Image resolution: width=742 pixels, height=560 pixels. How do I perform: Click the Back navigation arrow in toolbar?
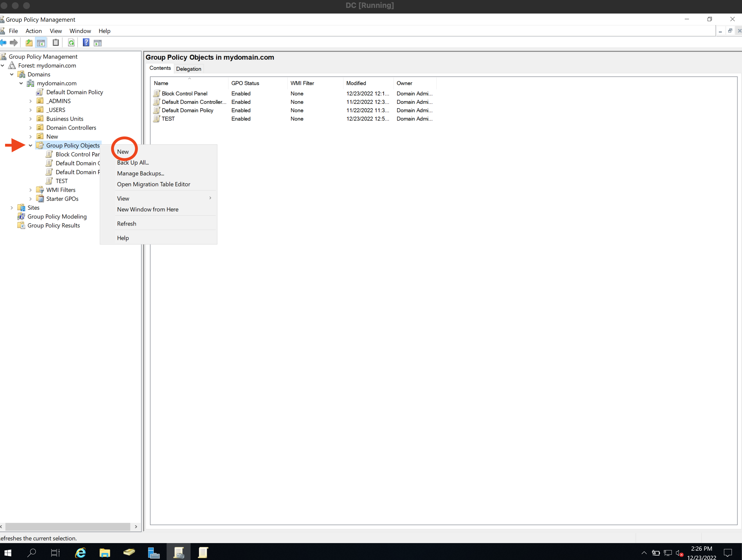(x=4, y=43)
